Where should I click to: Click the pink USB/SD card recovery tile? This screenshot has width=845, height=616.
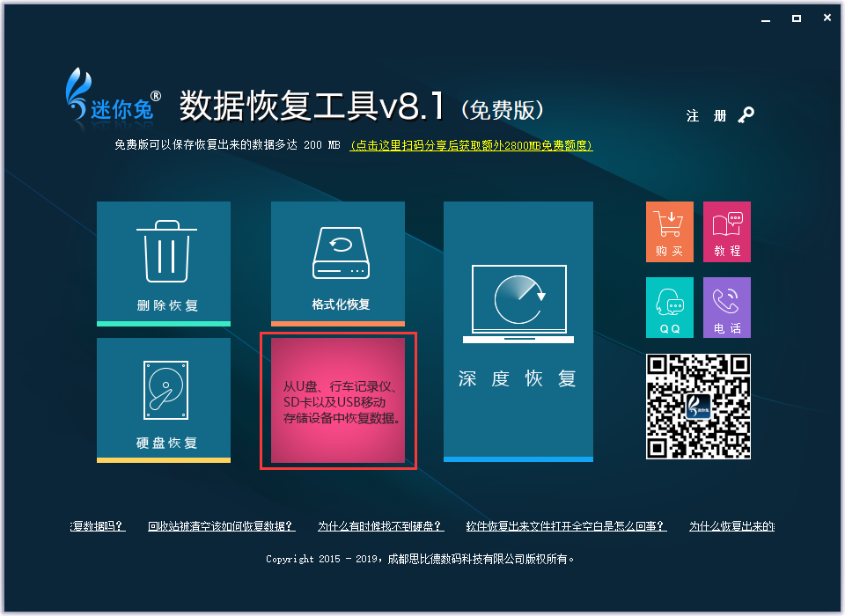tap(338, 400)
